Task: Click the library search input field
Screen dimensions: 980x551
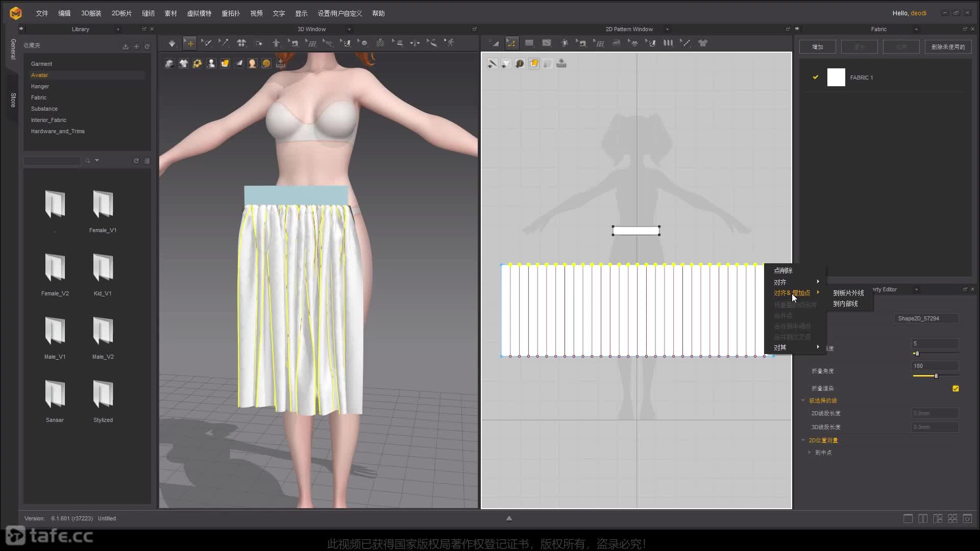Action: [53, 161]
